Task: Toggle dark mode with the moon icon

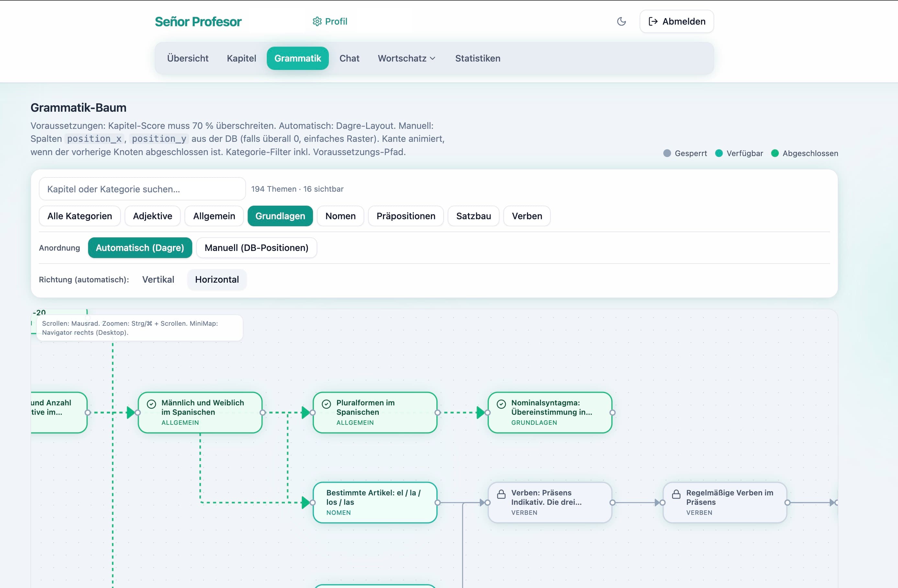Action: point(621,21)
